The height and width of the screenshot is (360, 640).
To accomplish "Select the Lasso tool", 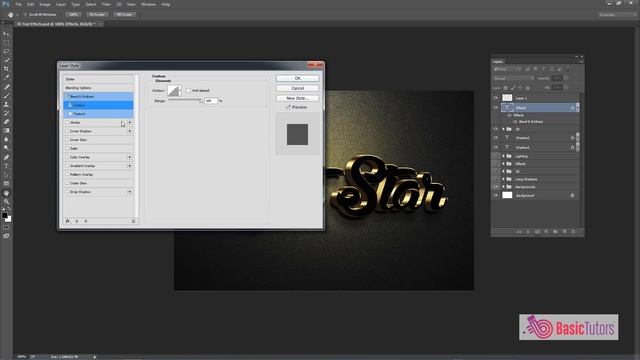I will click(x=6, y=51).
